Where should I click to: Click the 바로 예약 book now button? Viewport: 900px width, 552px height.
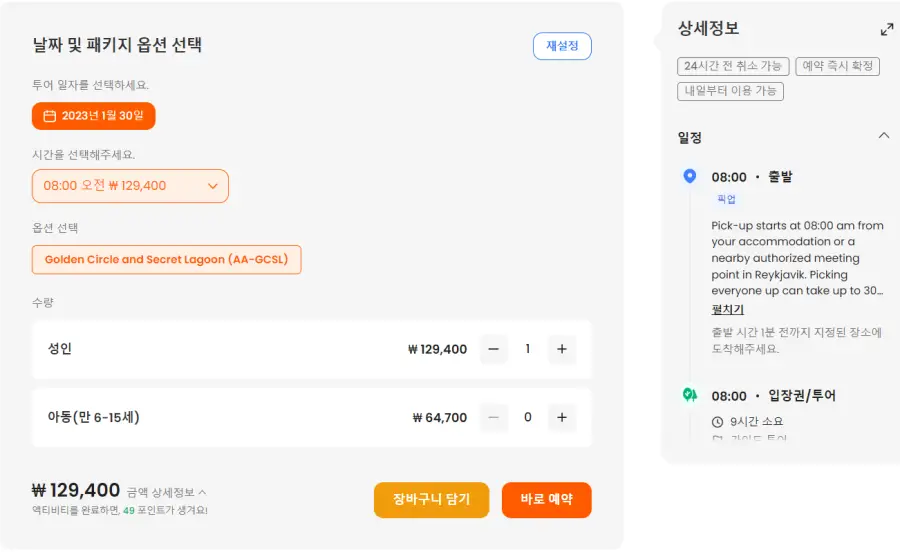tap(546, 500)
